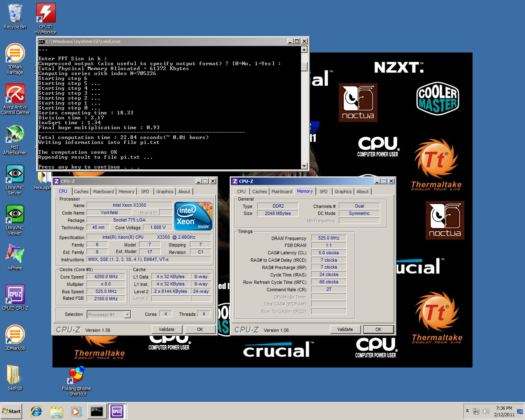Open CPUID CPU-Z desktop shortcut
525x420 pixels.
click(x=15, y=297)
